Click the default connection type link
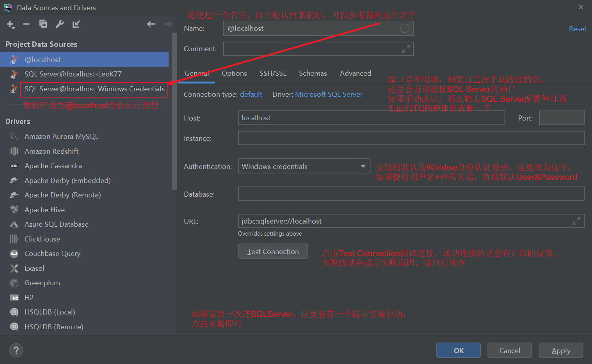This screenshot has width=592, height=364. tap(251, 94)
